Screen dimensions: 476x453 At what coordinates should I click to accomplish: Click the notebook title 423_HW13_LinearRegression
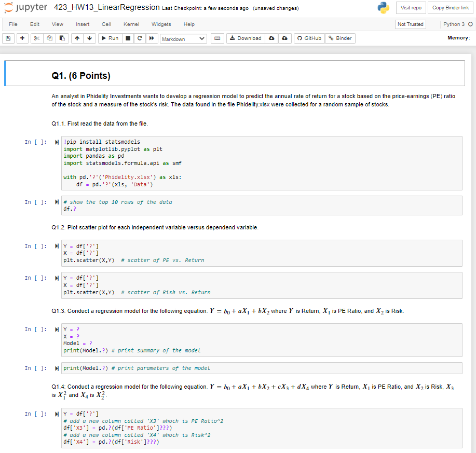(107, 7)
